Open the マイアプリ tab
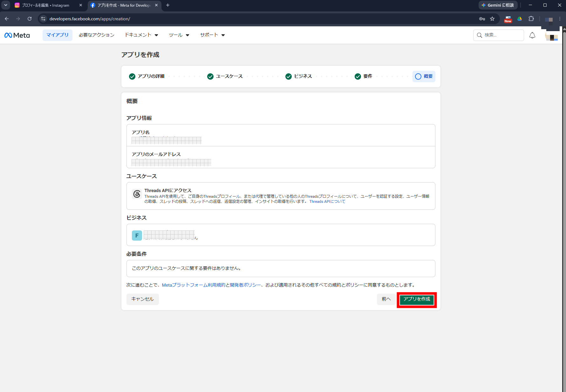This screenshot has height=392, width=566. point(58,35)
